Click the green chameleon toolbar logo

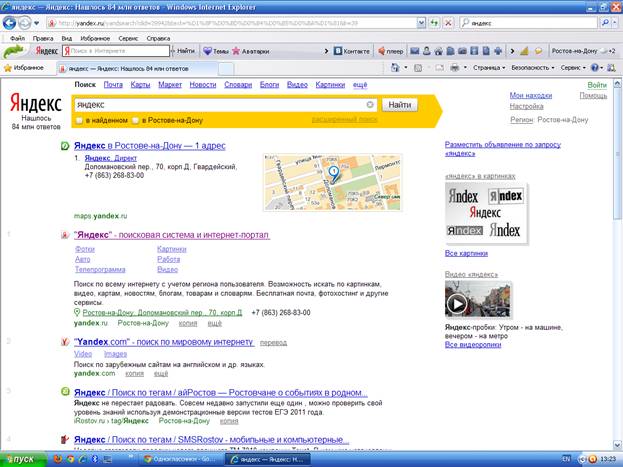coord(14,51)
